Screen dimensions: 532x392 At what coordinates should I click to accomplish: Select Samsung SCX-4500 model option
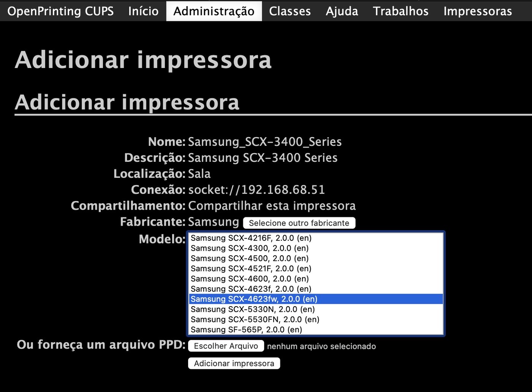point(250,259)
